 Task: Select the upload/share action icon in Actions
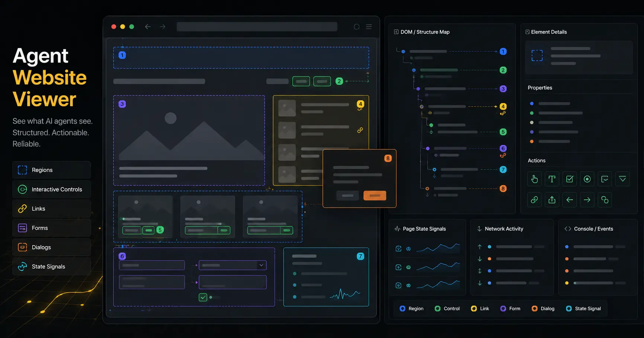click(x=552, y=200)
